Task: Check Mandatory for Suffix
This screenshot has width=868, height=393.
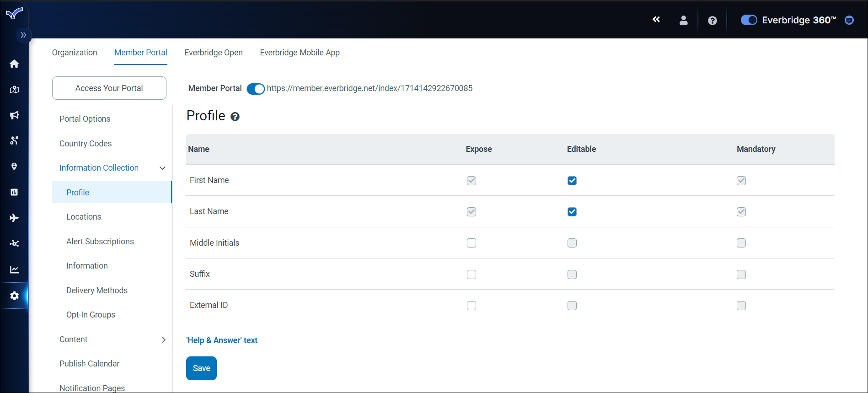Action: [741, 275]
